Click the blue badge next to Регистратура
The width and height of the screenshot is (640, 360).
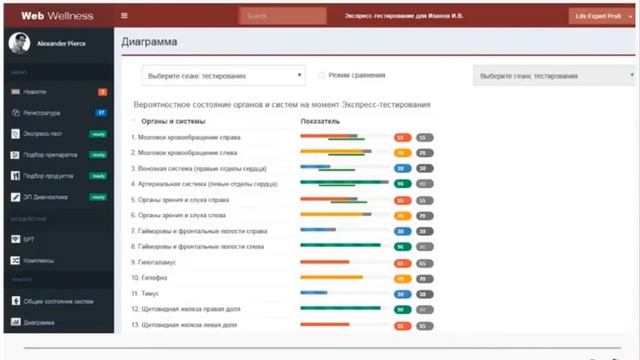[x=101, y=113]
